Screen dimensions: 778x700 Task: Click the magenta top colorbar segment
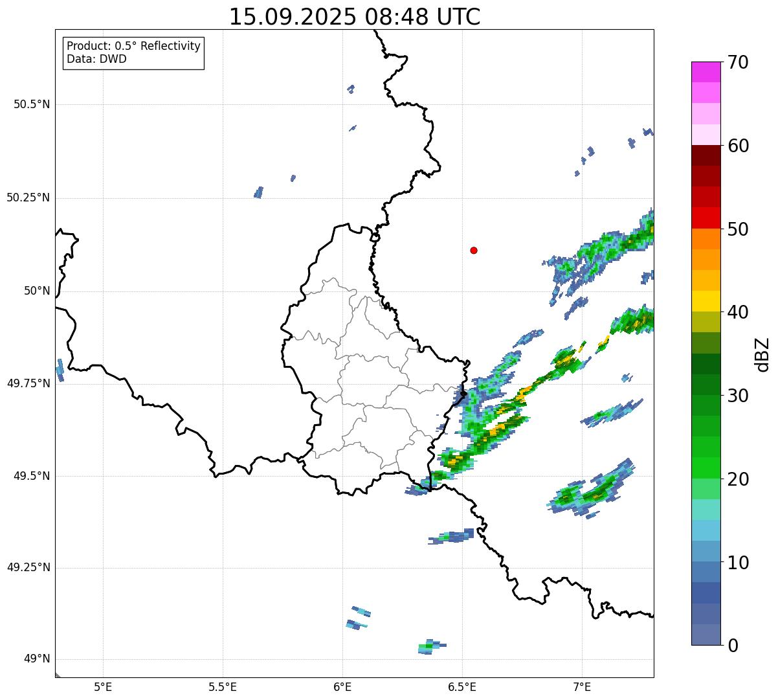(706, 72)
